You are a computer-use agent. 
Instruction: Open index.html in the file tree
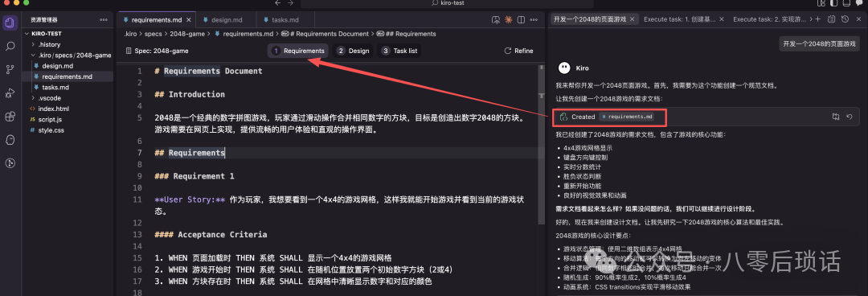click(x=53, y=109)
